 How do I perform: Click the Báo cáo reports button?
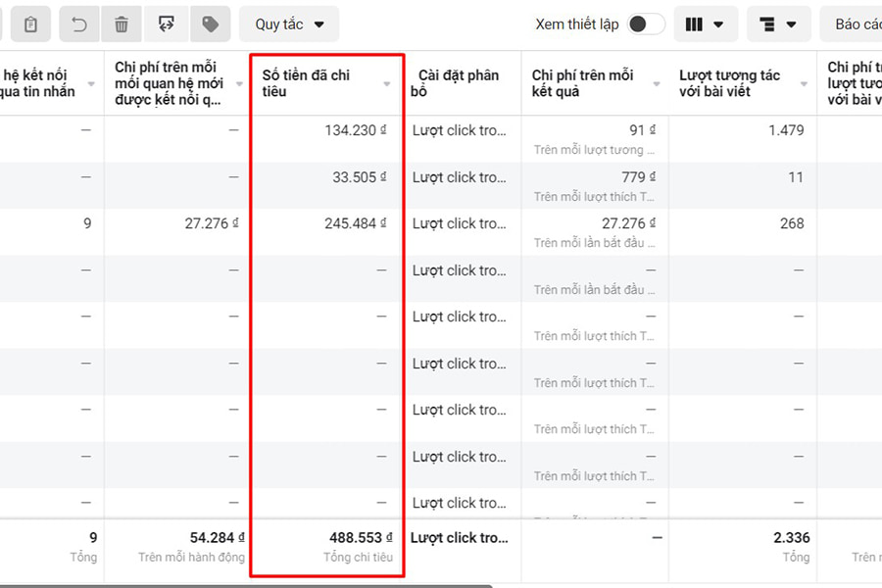click(x=857, y=24)
